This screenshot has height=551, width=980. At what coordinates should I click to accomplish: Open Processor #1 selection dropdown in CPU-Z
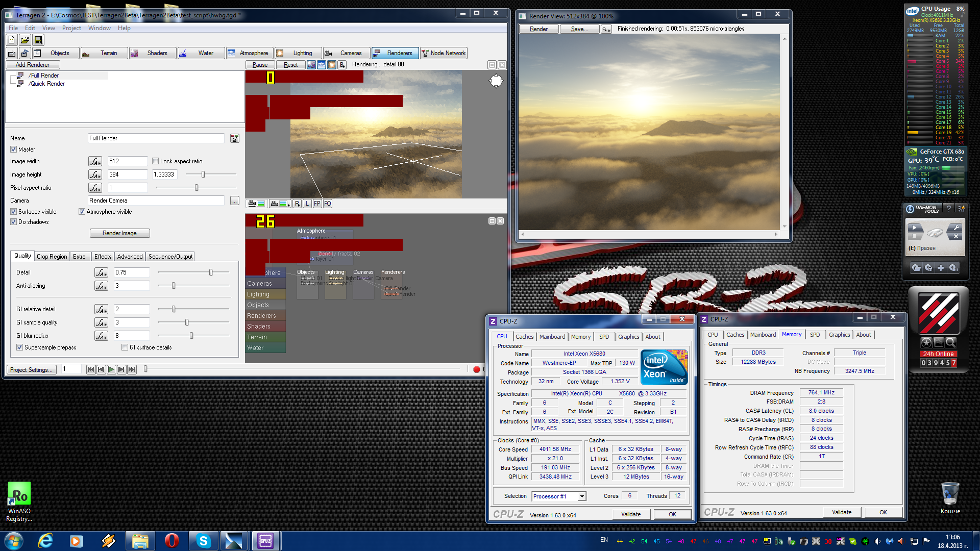(x=582, y=496)
